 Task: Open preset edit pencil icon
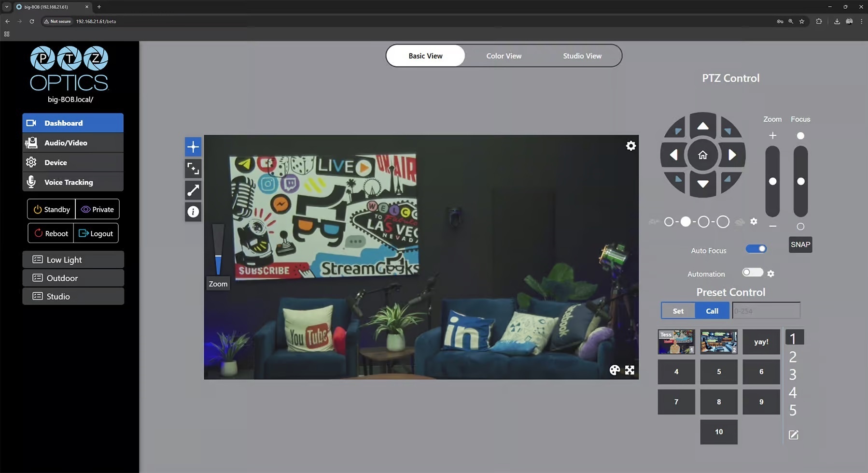tap(793, 435)
